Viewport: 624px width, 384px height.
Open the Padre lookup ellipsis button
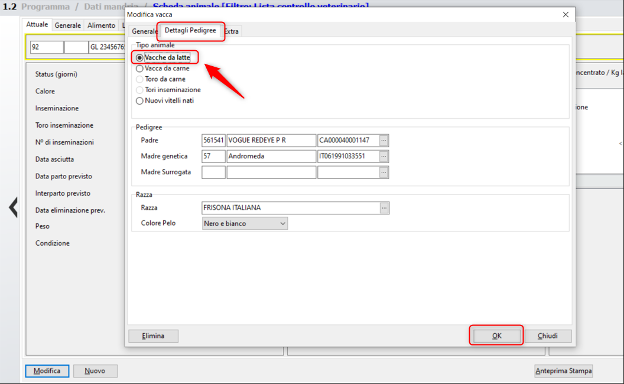coord(384,140)
